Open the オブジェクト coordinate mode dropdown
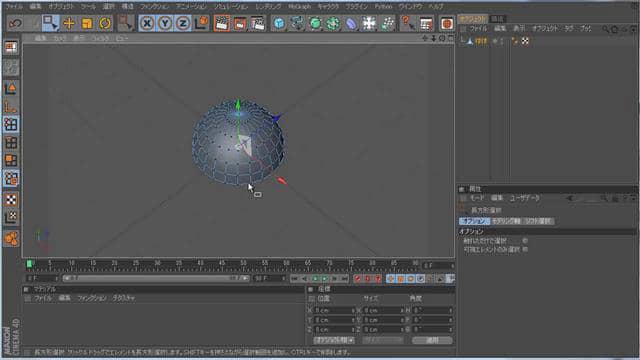 [x=334, y=340]
